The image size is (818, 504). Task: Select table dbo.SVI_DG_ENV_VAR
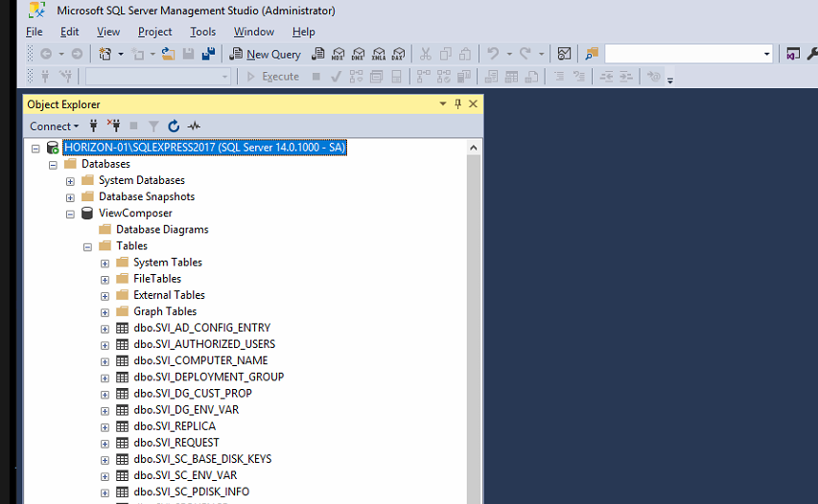[x=186, y=410]
